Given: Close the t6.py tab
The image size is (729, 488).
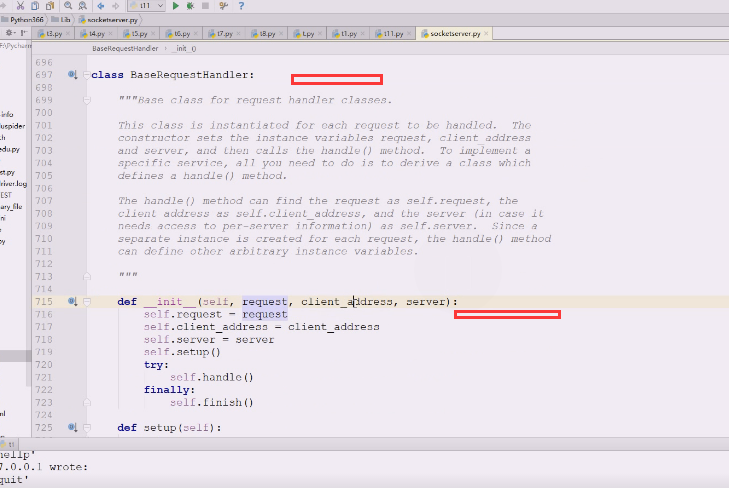Looking at the screenshot, I should click(196, 33).
